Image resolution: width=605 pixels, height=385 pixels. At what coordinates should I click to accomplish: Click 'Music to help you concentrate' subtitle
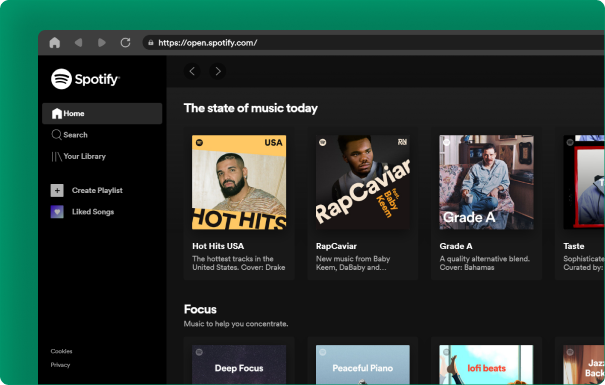click(x=236, y=324)
